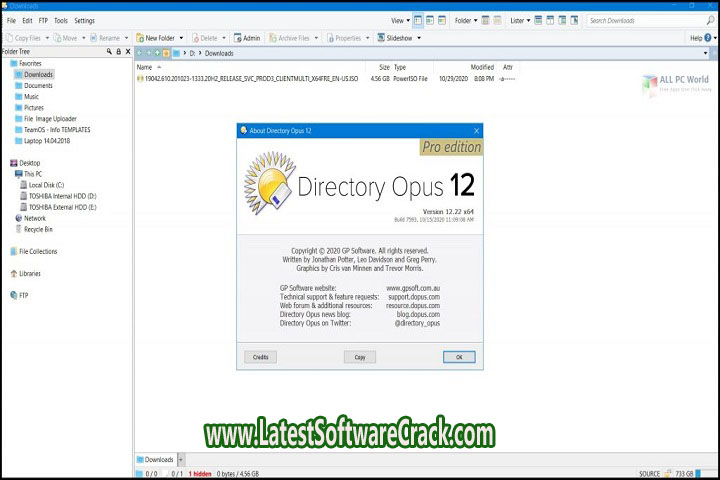Image resolution: width=720 pixels, height=480 pixels.
Task: Close the Folder Tree panel
Action: pyautogui.click(x=127, y=51)
